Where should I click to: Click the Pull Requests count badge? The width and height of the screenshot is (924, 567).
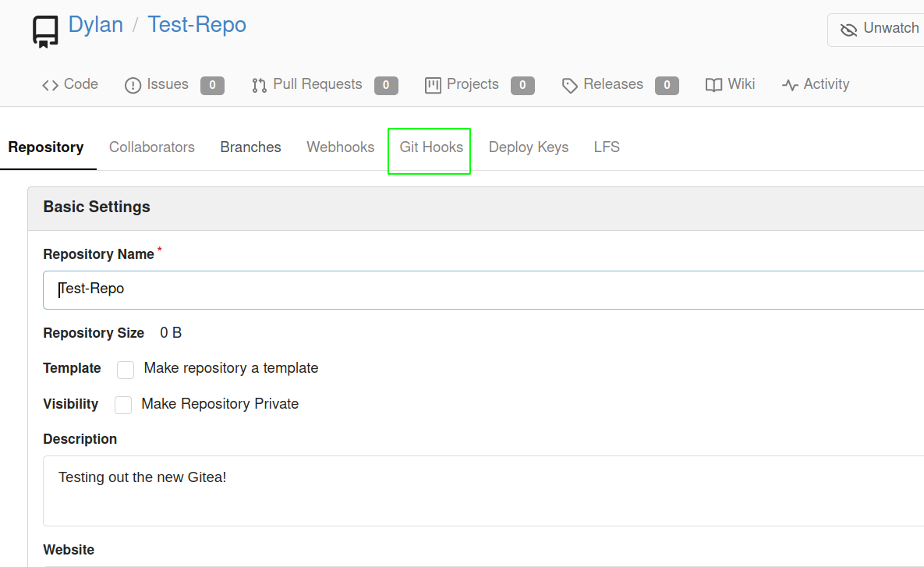(x=386, y=86)
